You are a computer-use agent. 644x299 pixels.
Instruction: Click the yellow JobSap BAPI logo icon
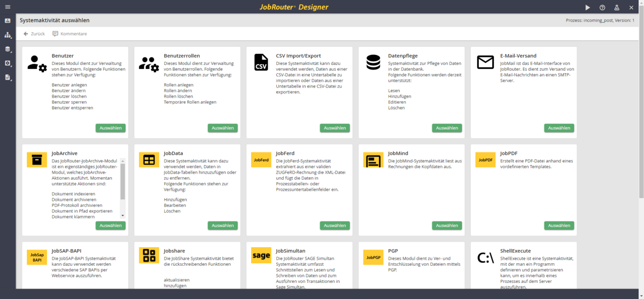[37, 257]
